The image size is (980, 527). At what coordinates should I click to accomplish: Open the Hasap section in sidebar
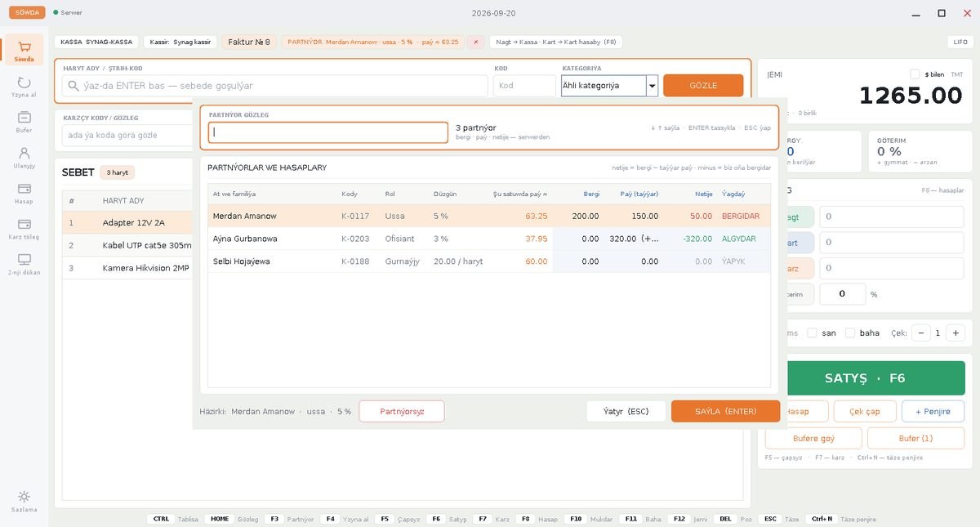point(24,193)
